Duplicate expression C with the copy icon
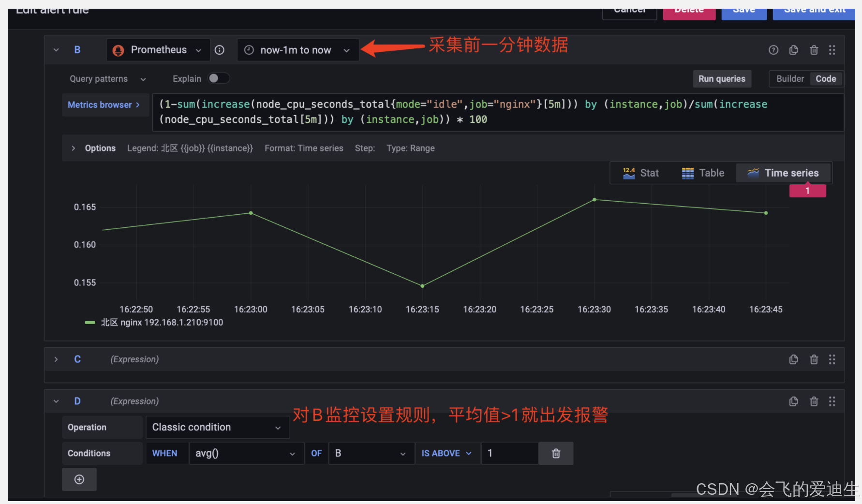862x504 pixels. point(794,359)
